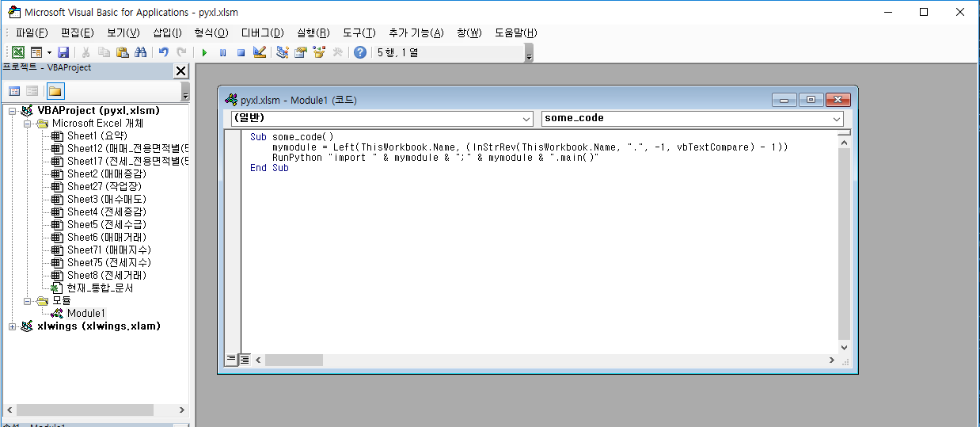Open the Object Browser toolbar icon
The image size is (980, 427).
pyautogui.click(x=319, y=52)
